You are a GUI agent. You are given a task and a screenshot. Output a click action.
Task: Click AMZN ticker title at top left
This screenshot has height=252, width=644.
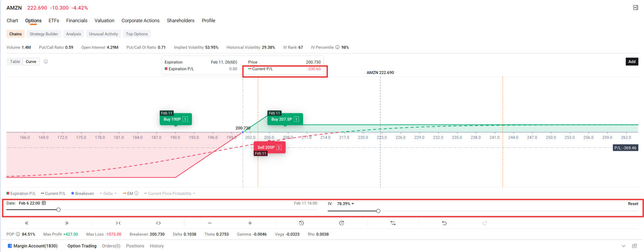[14, 8]
